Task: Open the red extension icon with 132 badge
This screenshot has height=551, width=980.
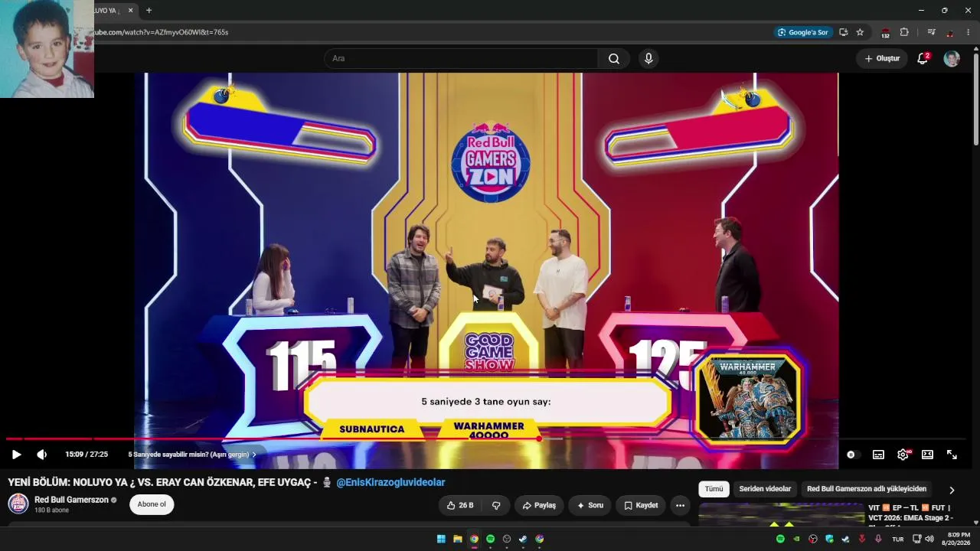Action: (885, 33)
